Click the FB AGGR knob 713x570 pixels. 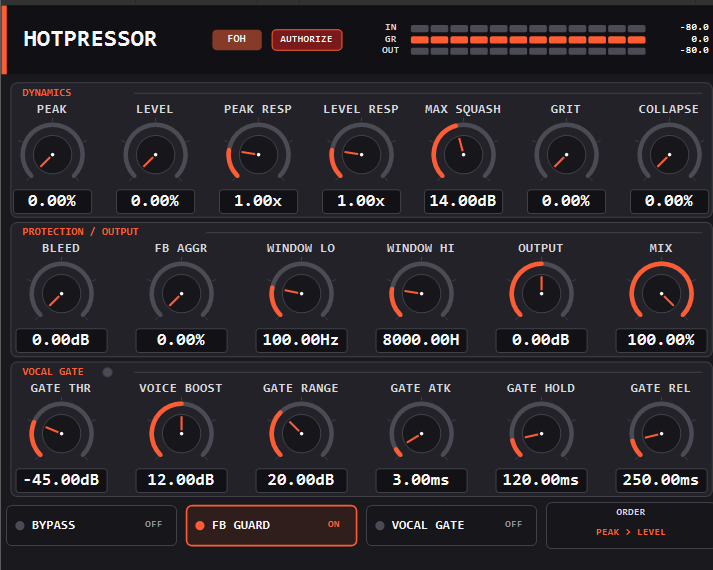coord(181,294)
